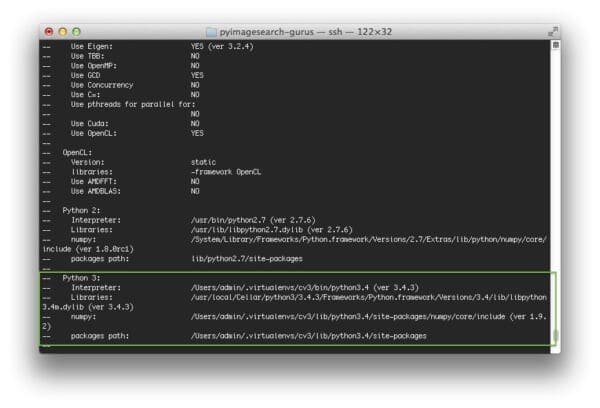Click the 'Python 2:' section heading
The height and width of the screenshot is (408, 600).
coord(81,211)
